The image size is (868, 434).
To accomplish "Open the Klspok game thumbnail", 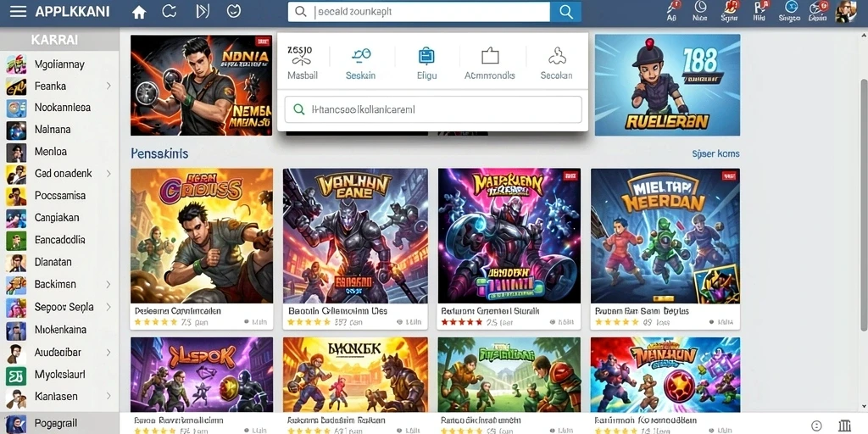I will coord(202,374).
